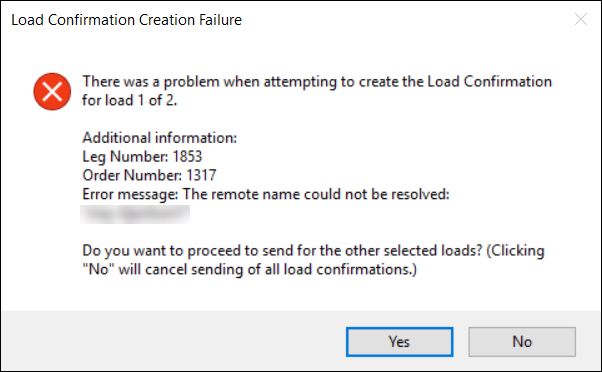Click 'The remote name could not be resolved' text

[316, 194]
